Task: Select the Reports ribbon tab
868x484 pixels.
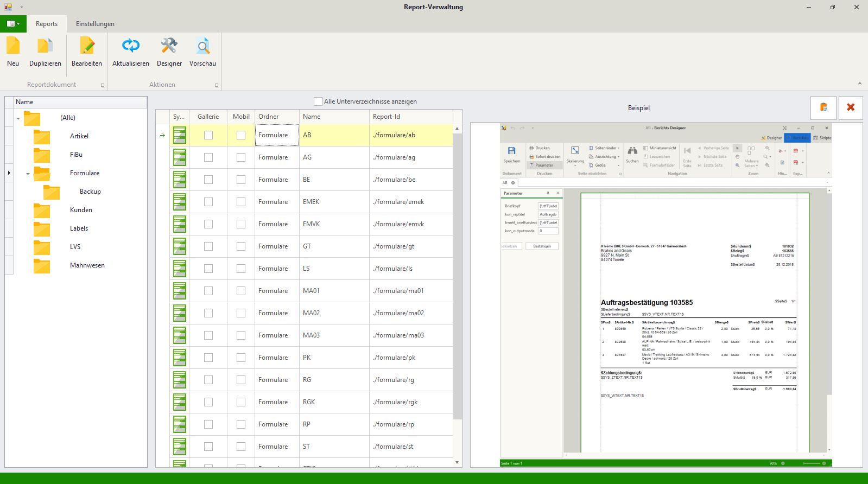Action: click(47, 24)
